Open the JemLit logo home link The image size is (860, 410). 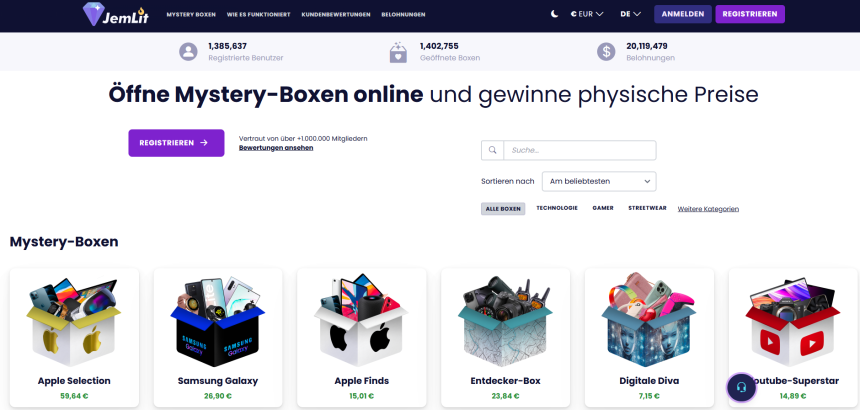pos(115,14)
